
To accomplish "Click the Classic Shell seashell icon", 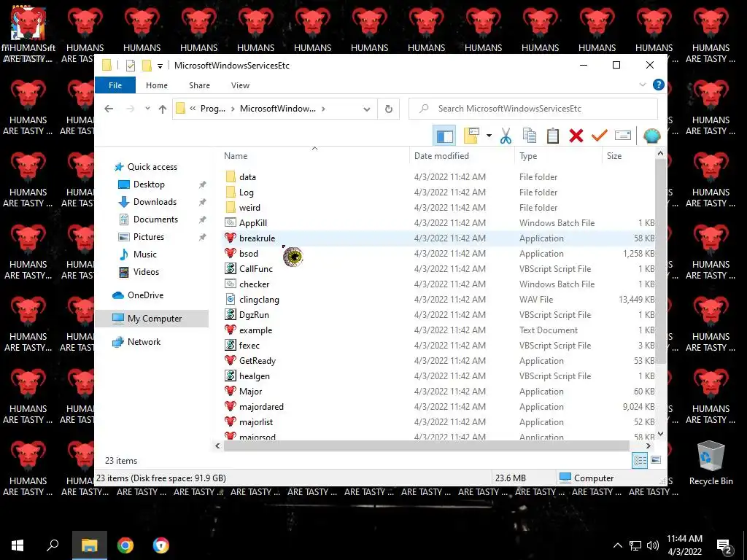I will point(651,136).
